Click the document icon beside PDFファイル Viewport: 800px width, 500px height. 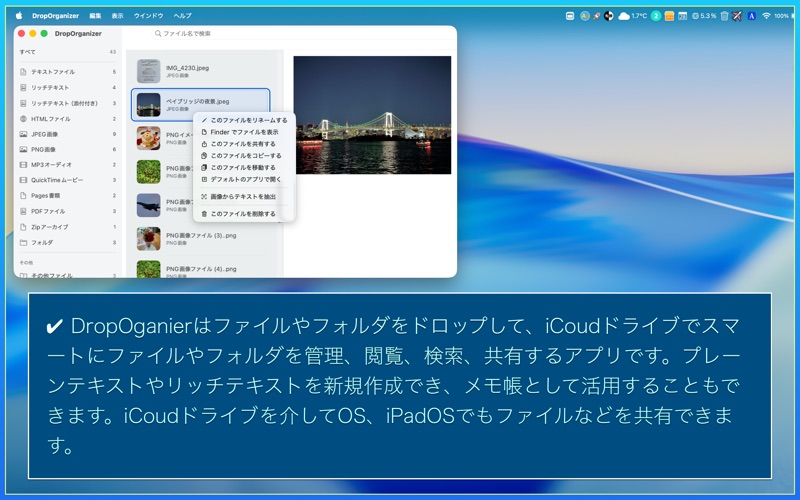[23, 211]
